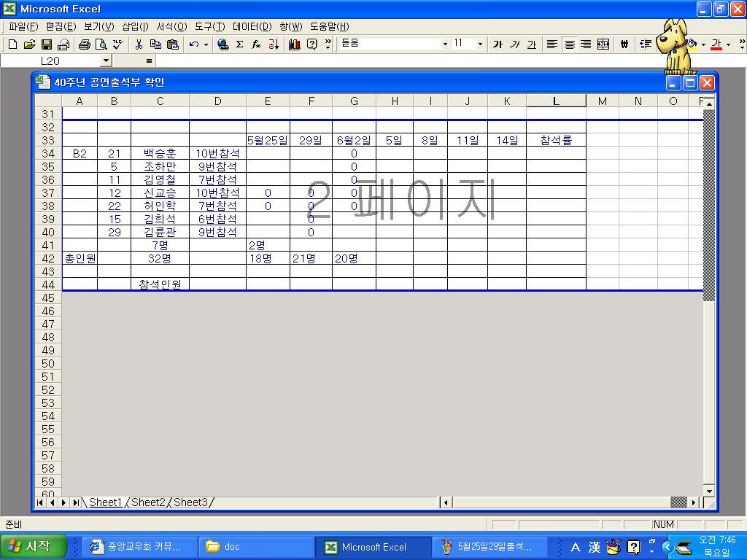The width and height of the screenshot is (747, 560).
Task: Click the Paste clipboard icon
Action: (172, 44)
